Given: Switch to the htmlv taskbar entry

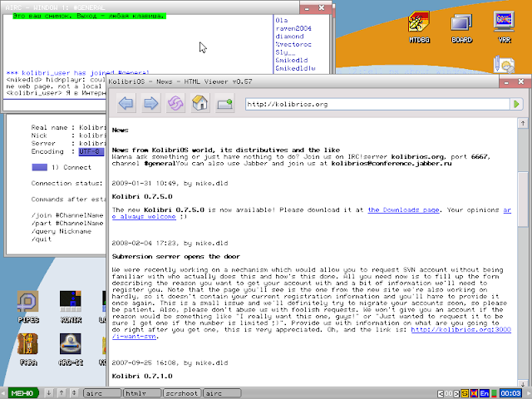Looking at the screenshot, I should [x=142, y=393].
